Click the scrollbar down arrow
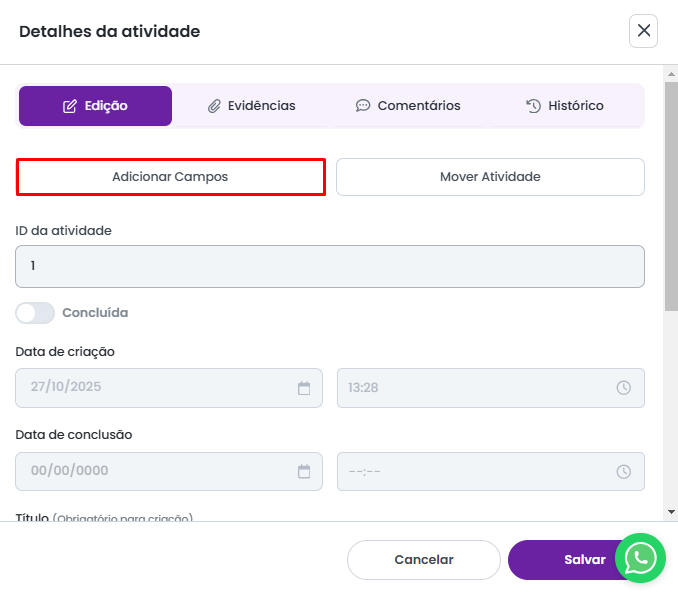678x595 pixels. point(671,511)
